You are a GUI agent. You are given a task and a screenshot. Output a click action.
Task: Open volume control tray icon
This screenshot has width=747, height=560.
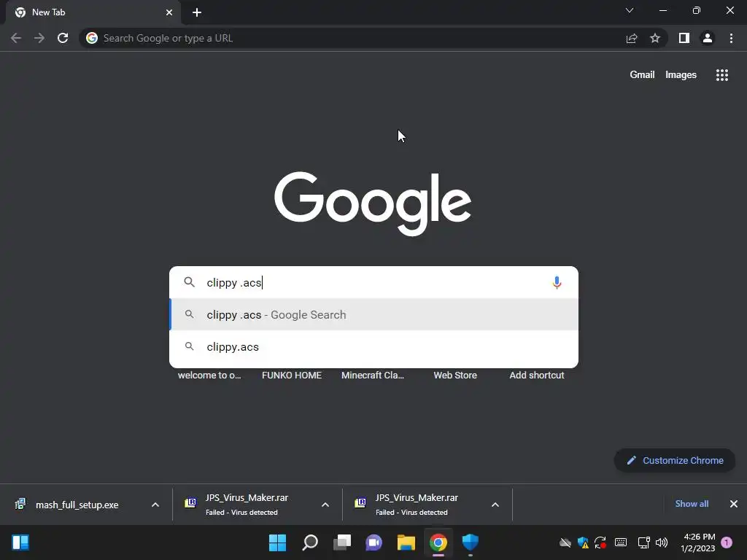[x=662, y=542]
